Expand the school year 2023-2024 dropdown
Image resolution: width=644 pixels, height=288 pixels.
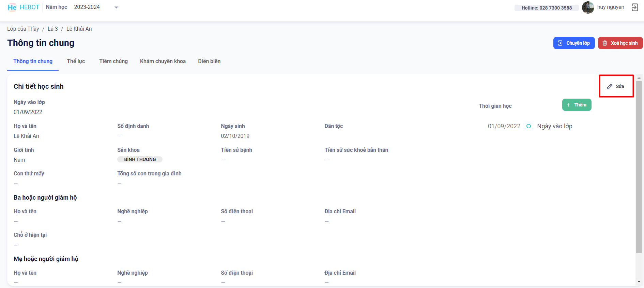coord(116,8)
